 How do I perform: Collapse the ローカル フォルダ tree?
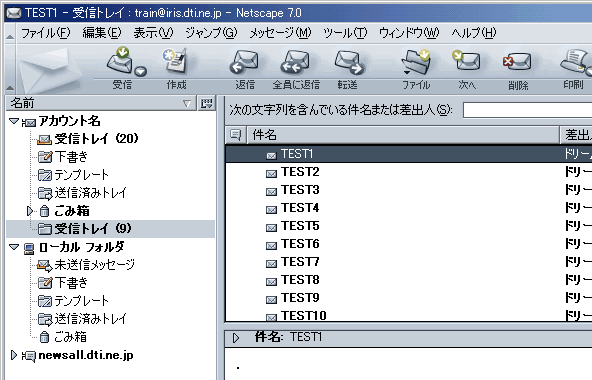click(x=14, y=247)
